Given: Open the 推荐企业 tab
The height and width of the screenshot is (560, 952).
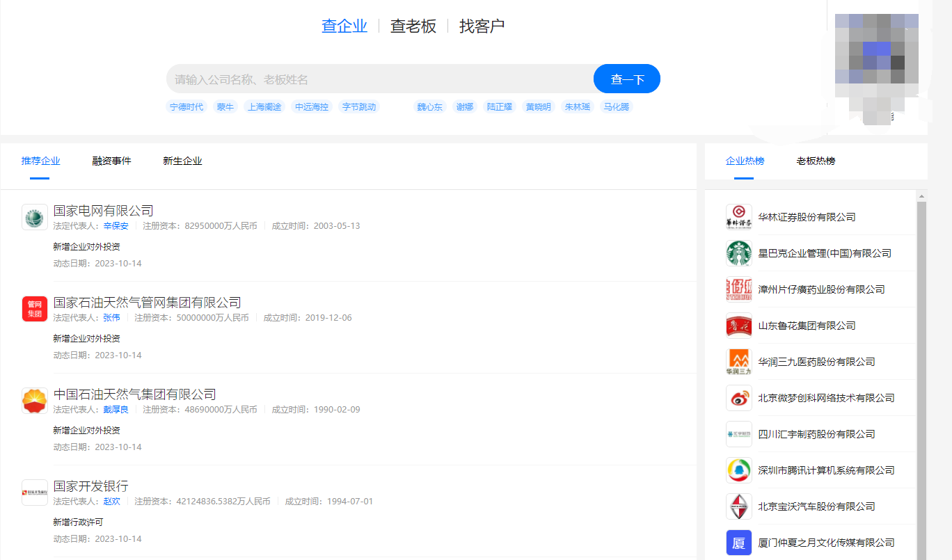Looking at the screenshot, I should pyautogui.click(x=41, y=161).
